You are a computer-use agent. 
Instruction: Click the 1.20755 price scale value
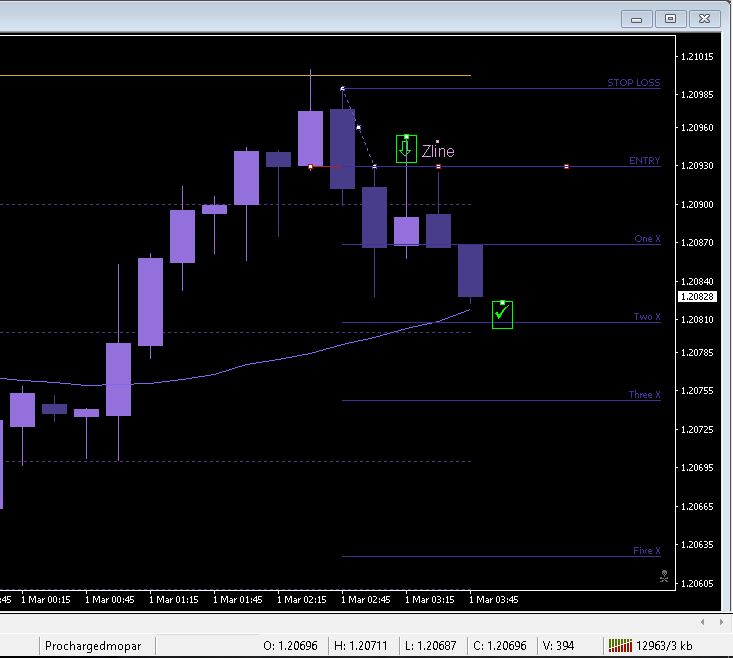pos(697,391)
